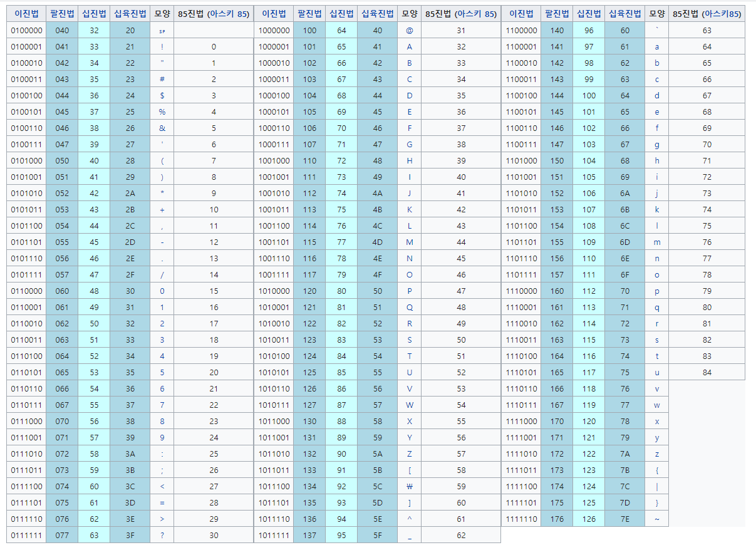
Task: Select the hex cell '6B'
Action: pyautogui.click(x=625, y=209)
